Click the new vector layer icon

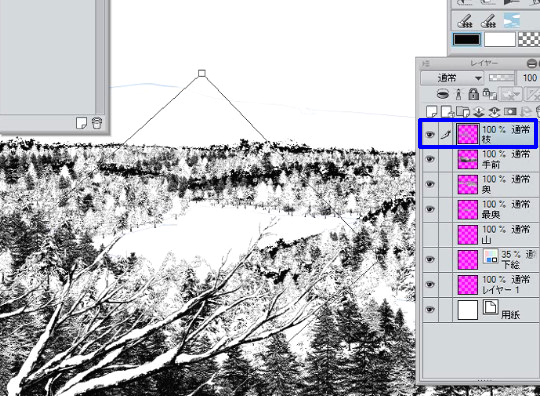(447, 112)
